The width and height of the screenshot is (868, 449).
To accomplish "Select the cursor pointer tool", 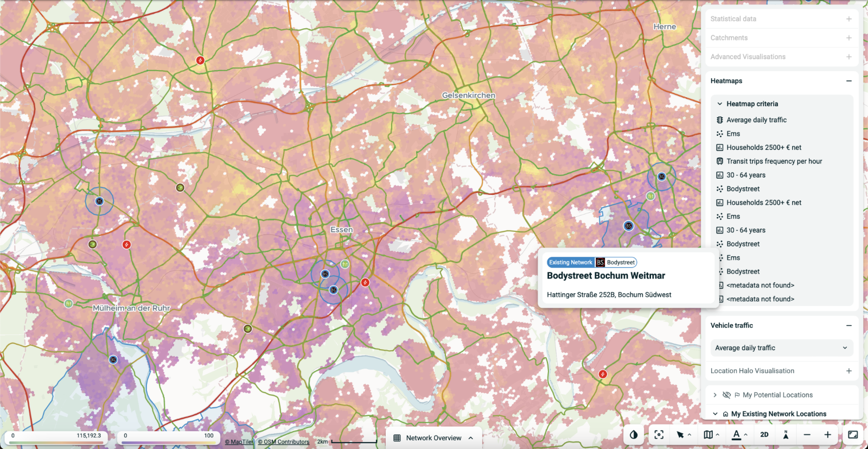I will (680, 435).
